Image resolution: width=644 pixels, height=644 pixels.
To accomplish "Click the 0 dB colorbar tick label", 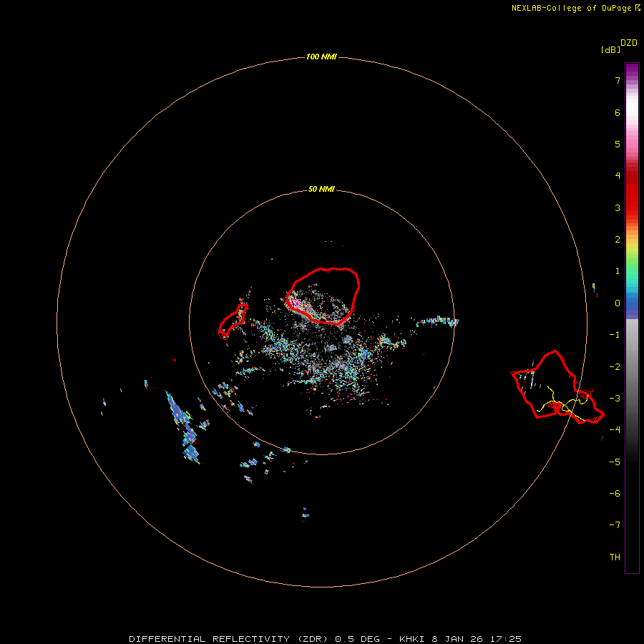I will coord(618,303).
